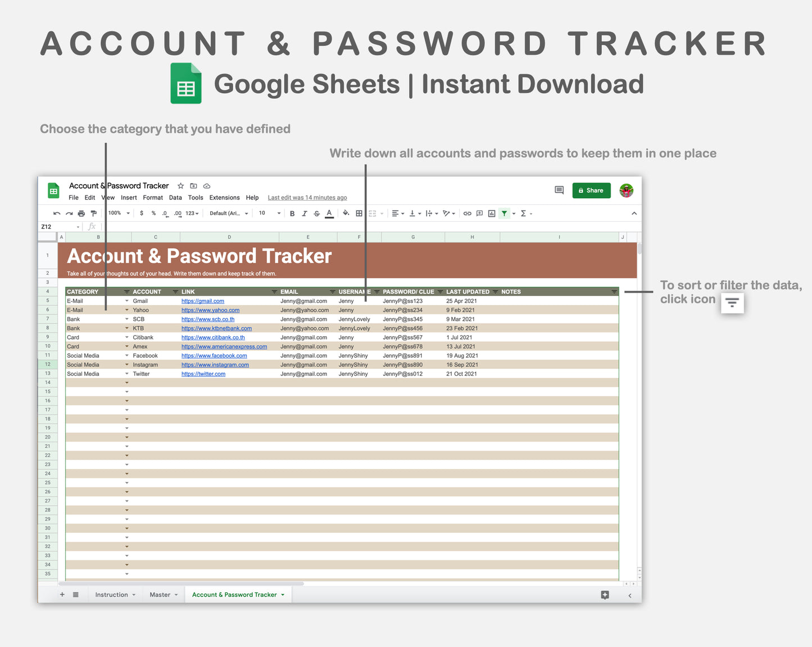
Task: Toggle strikethrough formatting
Action: 316,213
